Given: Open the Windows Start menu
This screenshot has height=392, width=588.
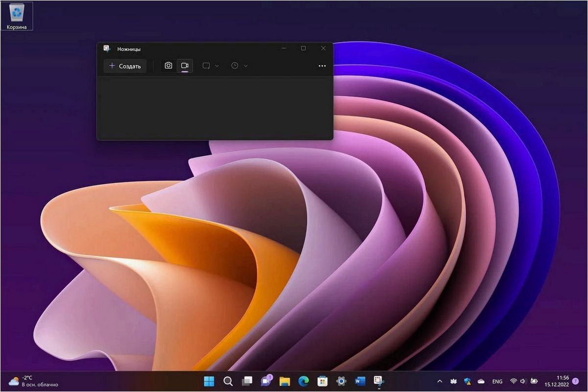Looking at the screenshot, I should (209, 381).
